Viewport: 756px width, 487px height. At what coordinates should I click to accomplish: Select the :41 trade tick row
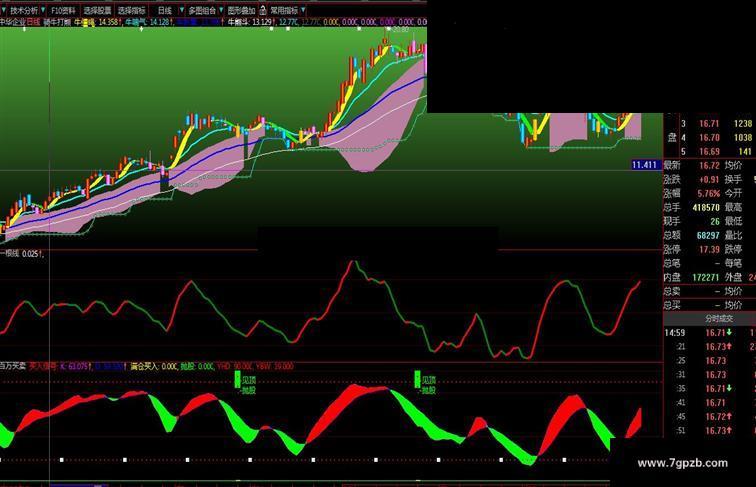tap(710, 403)
